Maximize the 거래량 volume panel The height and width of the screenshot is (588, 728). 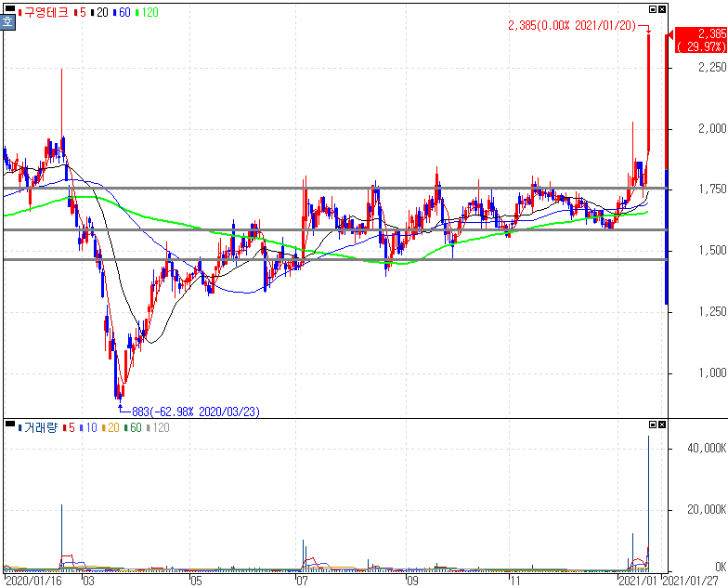click(x=653, y=425)
